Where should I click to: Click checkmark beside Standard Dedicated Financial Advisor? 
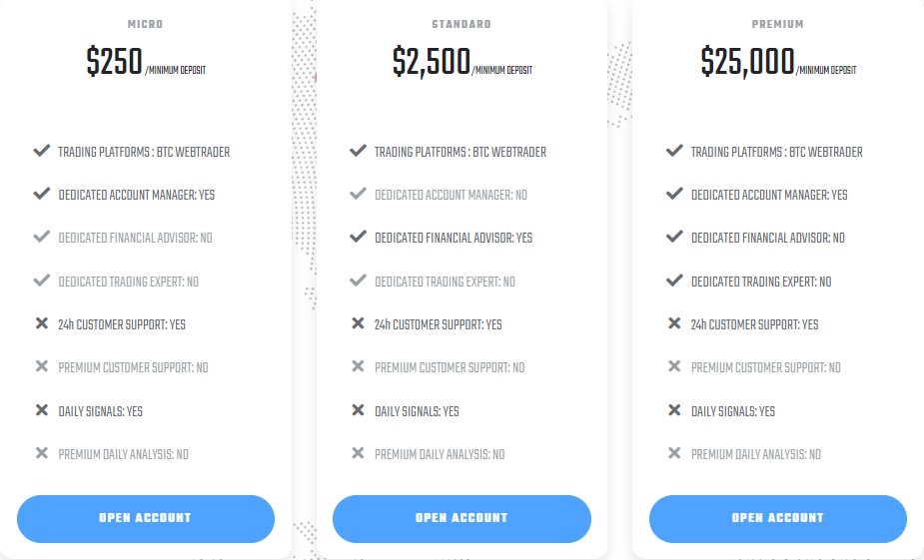359,237
